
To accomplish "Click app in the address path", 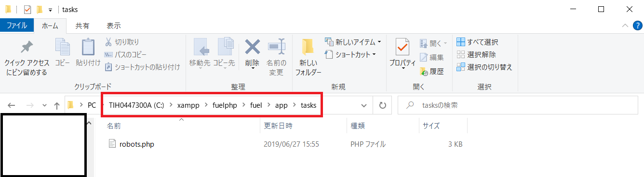I will [281, 105].
